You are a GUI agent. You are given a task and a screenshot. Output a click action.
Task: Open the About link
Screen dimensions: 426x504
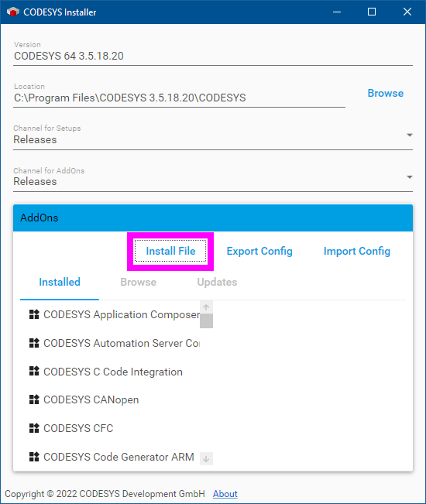225,494
